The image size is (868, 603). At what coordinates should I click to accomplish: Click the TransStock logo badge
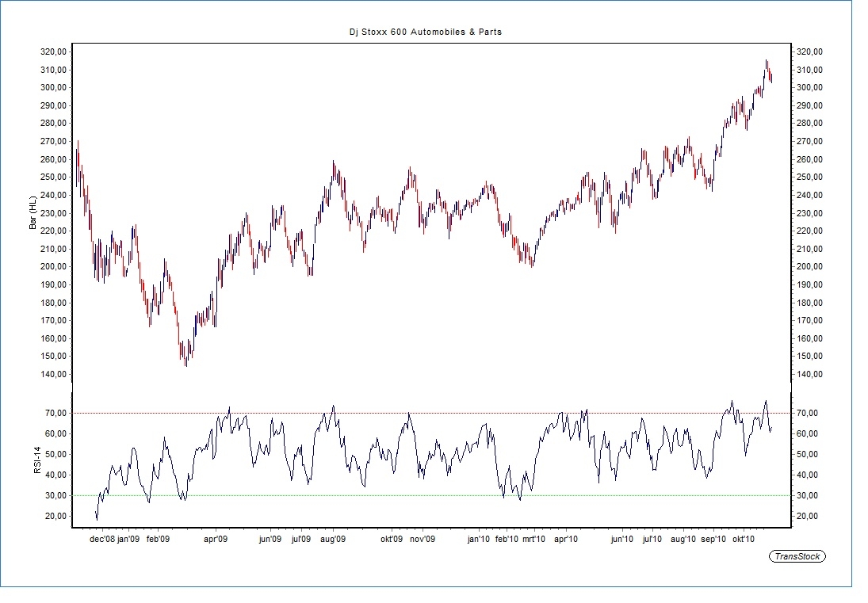[797, 556]
